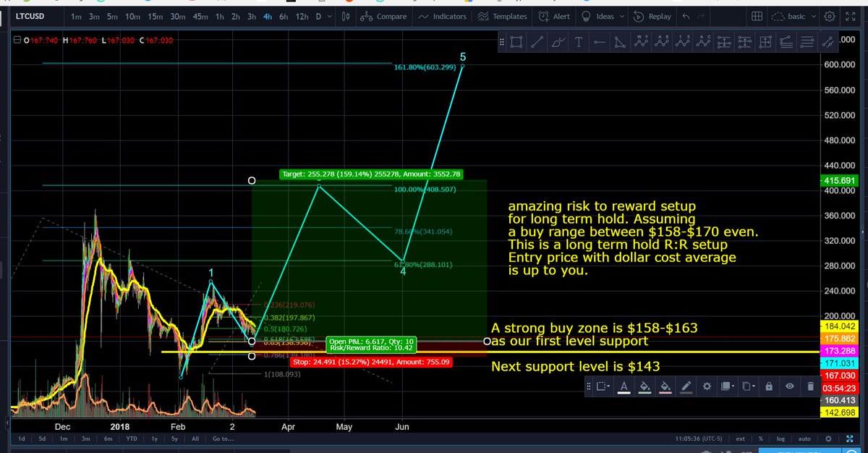The height and width of the screenshot is (453, 868).
Task: Select the Elliott impulse wave tool labeled 1 5
Action: [684, 42]
